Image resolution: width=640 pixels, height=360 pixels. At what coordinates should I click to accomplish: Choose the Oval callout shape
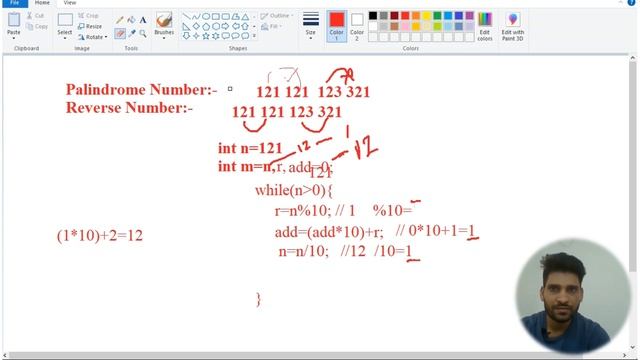tap(236, 36)
